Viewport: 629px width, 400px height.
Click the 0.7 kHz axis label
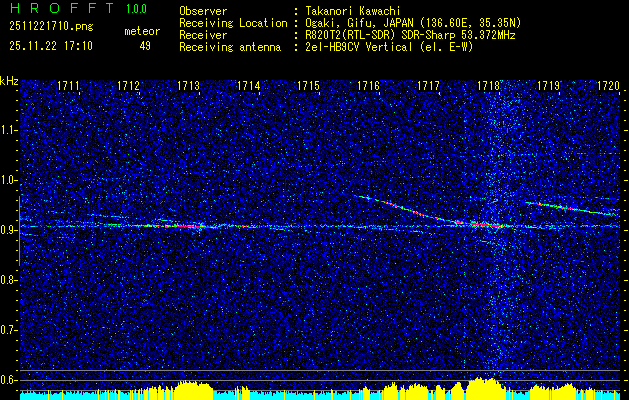(x=8, y=330)
